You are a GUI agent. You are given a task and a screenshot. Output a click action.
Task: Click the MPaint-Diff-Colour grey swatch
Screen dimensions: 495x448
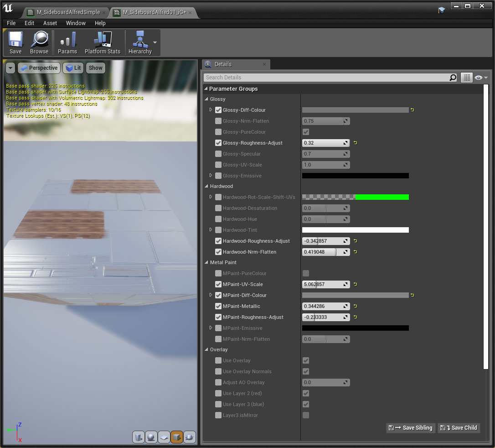click(x=355, y=295)
